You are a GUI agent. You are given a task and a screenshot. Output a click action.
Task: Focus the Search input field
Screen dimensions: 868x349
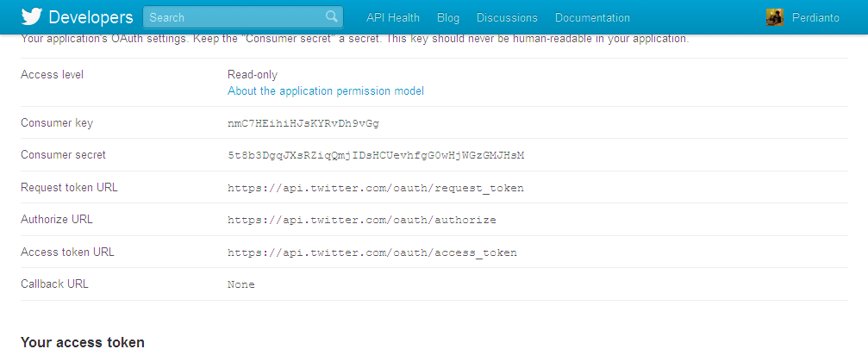[243, 17]
